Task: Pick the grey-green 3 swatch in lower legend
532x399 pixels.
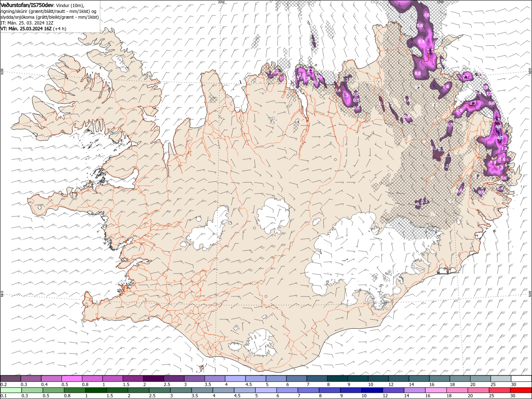Action: (x=181, y=390)
